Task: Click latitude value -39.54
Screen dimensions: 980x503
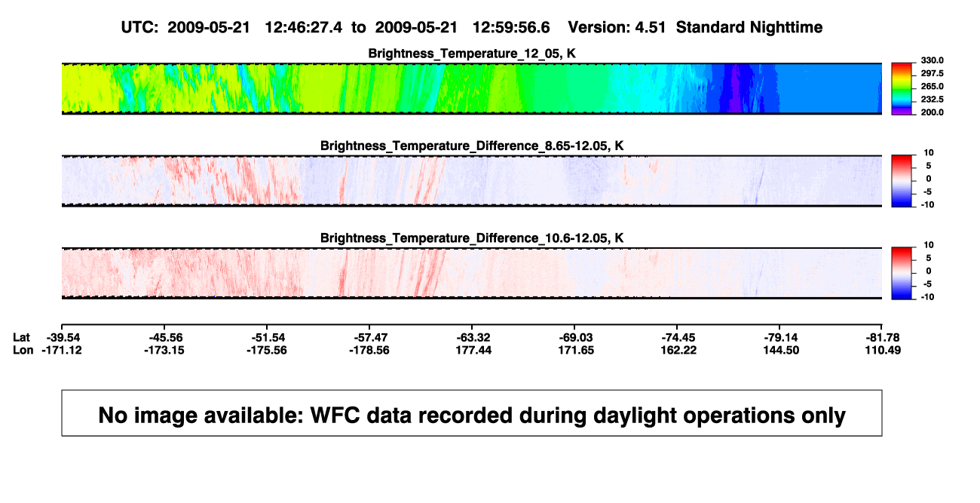Action: click(62, 337)
